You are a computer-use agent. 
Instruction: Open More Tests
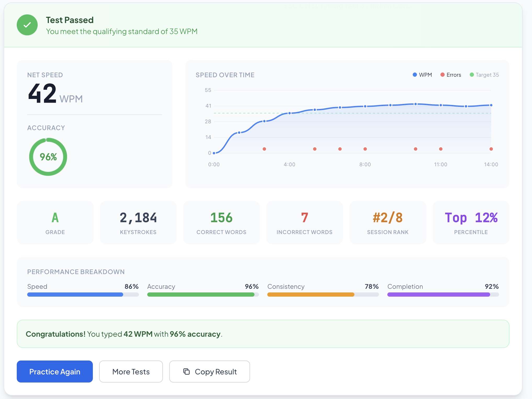(x=131, y=371)
